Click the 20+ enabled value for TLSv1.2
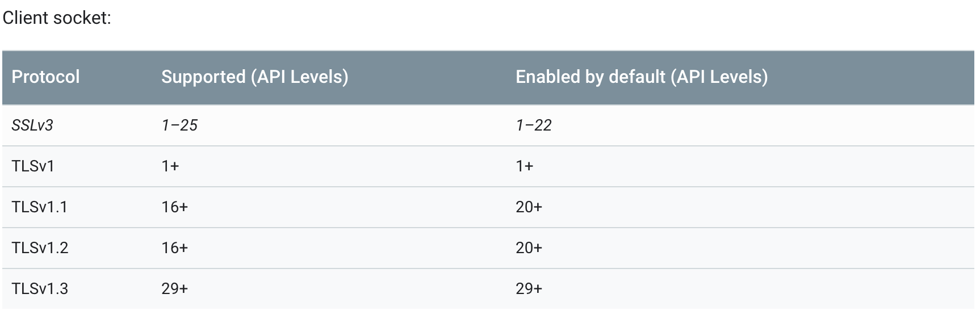This screenshot has width=980, height=319. [529, 248]
